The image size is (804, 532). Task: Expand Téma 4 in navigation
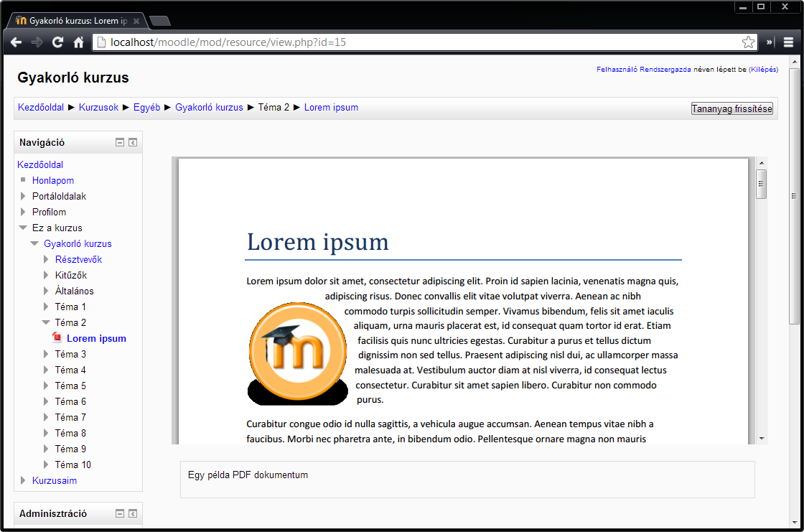[46, 370]
